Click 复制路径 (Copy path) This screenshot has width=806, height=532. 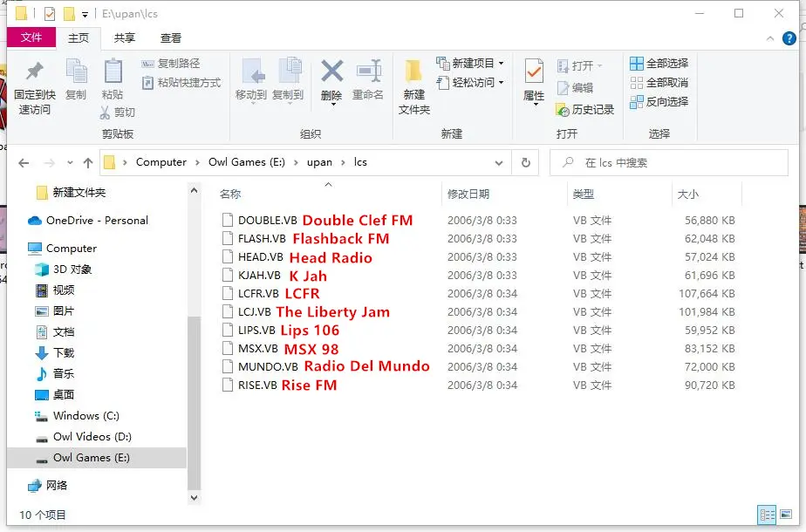tap(171, 63)
